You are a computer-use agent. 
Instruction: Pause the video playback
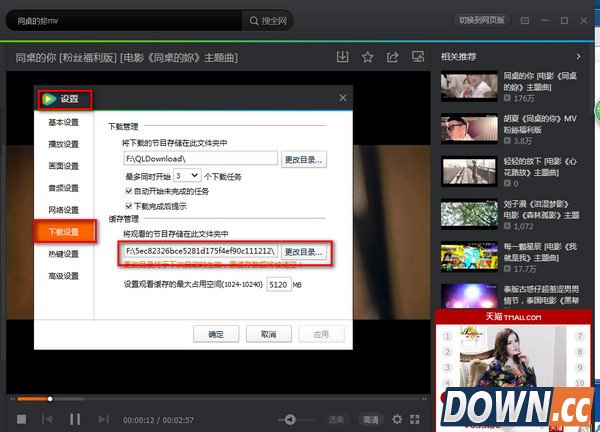[75, 419]
